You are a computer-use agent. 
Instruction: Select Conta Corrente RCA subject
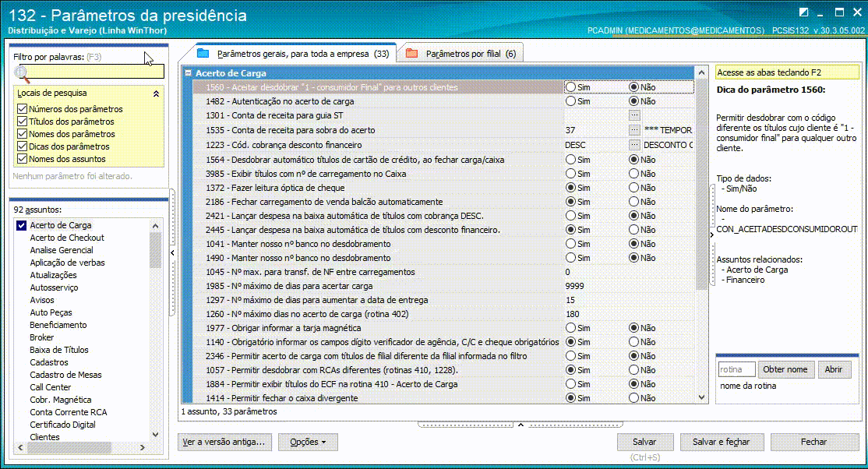pos(69,412)
